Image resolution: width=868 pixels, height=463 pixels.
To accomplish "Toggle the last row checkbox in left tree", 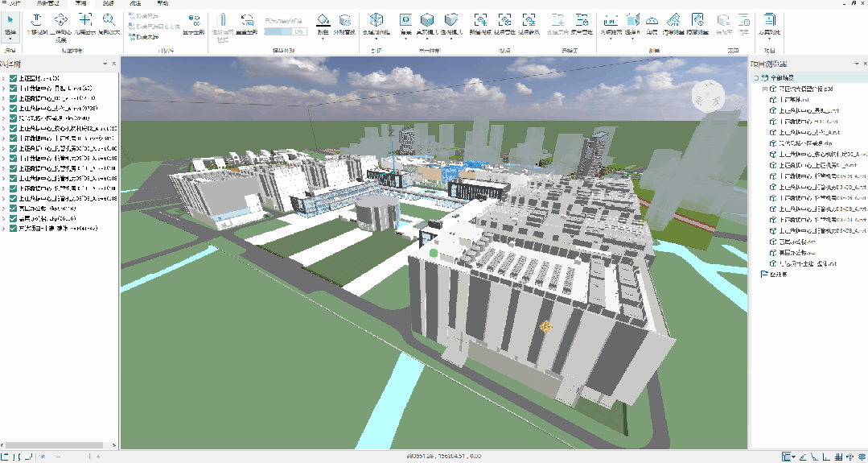I will coord(14,228).
